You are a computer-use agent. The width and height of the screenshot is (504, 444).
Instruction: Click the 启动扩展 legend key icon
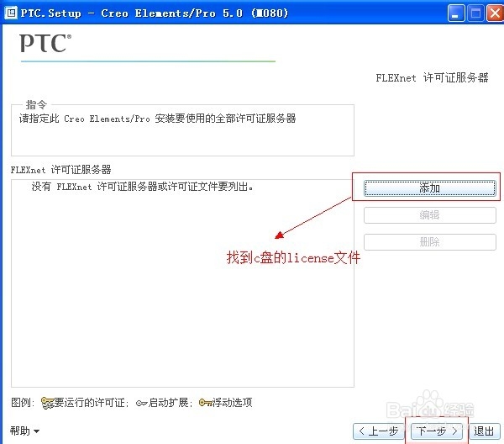141,403
